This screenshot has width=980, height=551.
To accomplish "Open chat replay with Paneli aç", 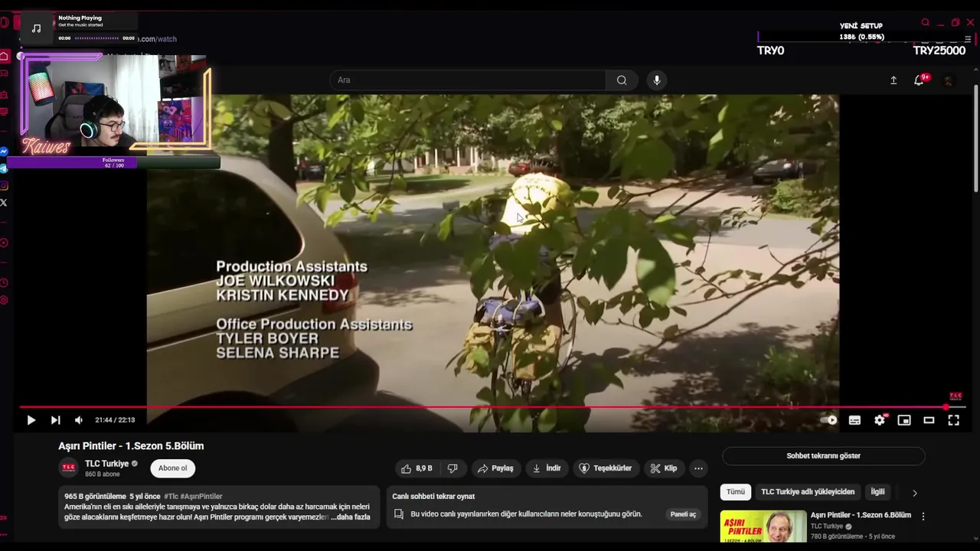I will [683, 514].
